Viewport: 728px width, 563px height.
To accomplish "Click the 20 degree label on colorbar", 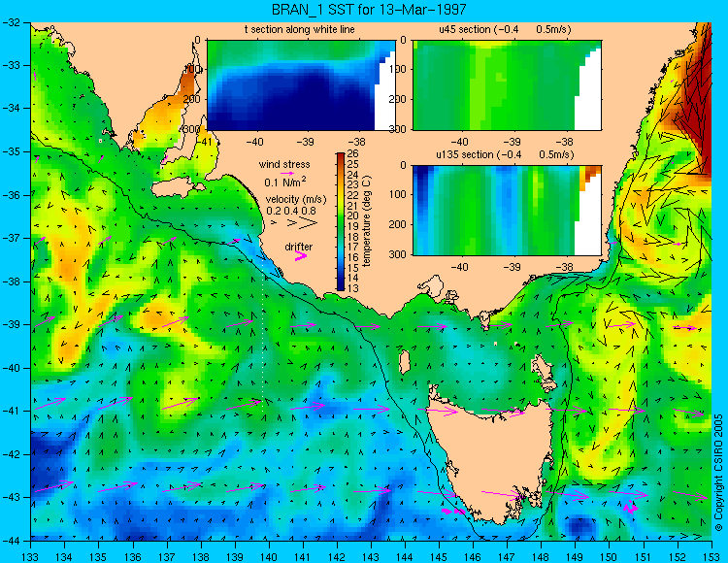I will 353,215.
